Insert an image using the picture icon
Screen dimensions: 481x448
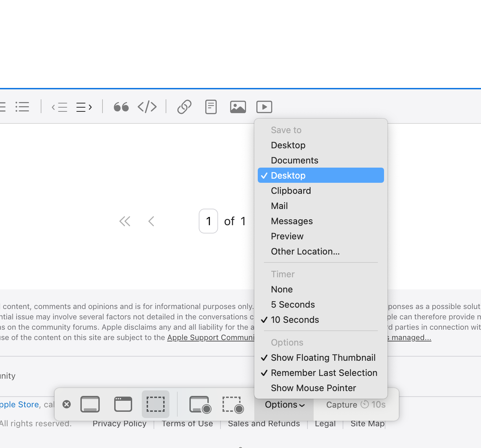coord(238,107)
